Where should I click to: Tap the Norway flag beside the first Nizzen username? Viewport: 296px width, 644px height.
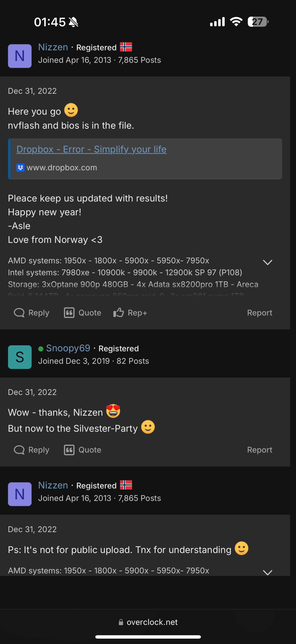126,47
